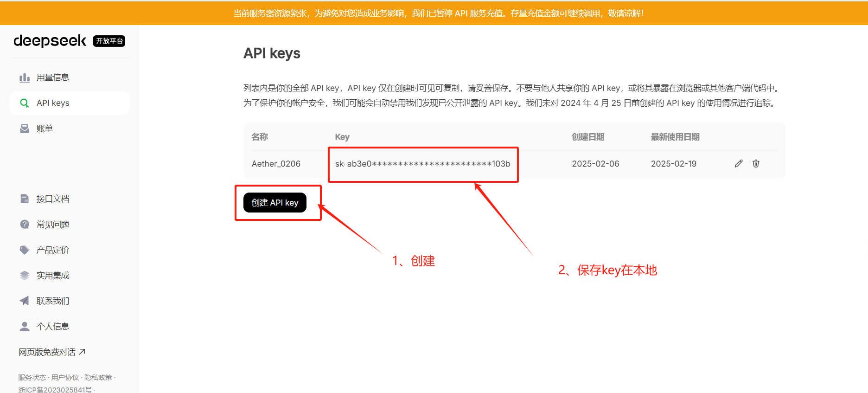Click the question mark icon beside 常见问题
The width and height of the screenshot is (868, 393).
click(25, 225)
